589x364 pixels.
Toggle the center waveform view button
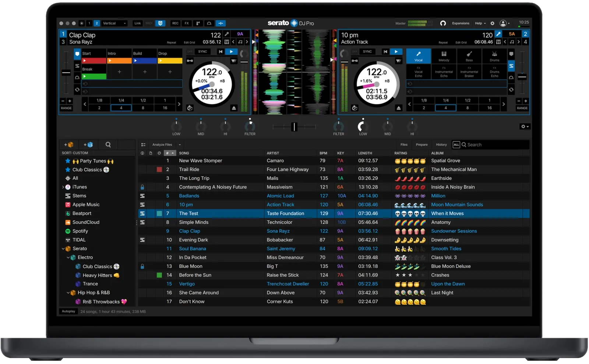221,23
